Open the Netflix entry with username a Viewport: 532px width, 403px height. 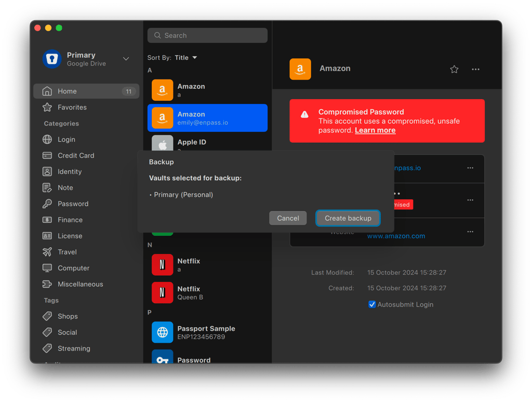(207, 265)
